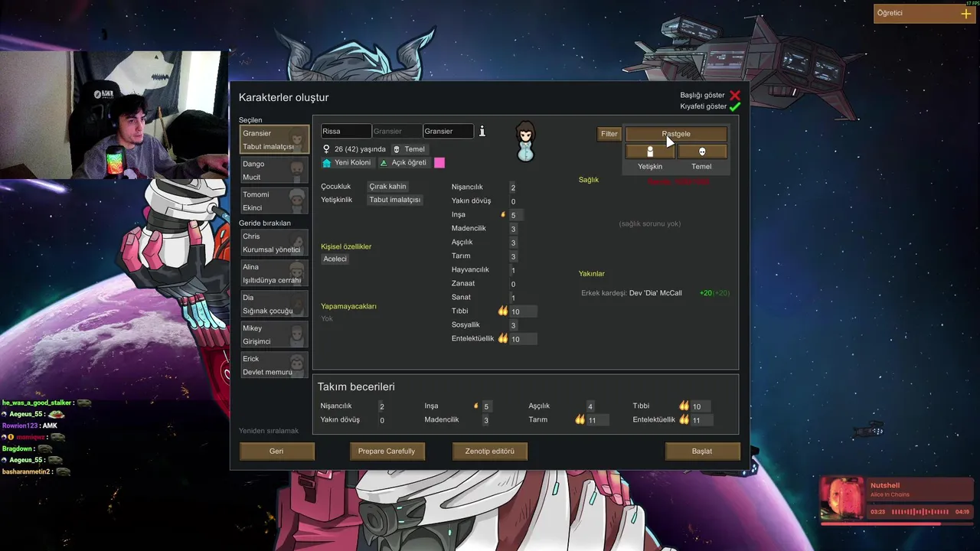
Task: Click the Yetişkin adult figure icon button
Action: click(x=650, y=152)
